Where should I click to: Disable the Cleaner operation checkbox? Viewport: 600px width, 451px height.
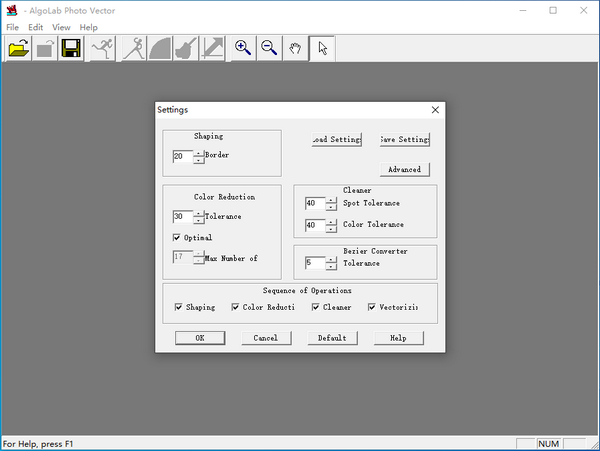(x=315, y=307)
